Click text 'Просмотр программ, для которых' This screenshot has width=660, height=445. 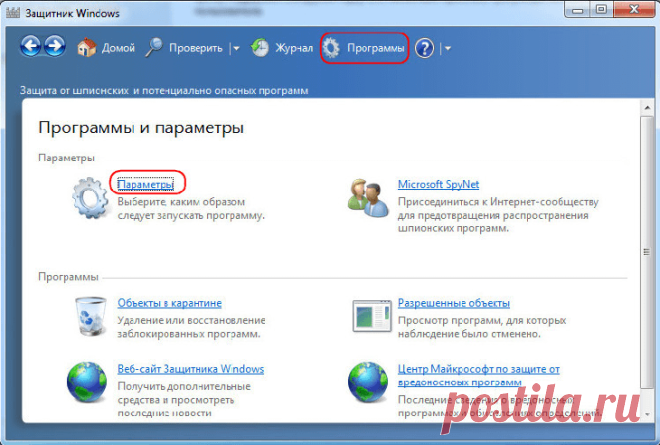click(x=482, y=320)
